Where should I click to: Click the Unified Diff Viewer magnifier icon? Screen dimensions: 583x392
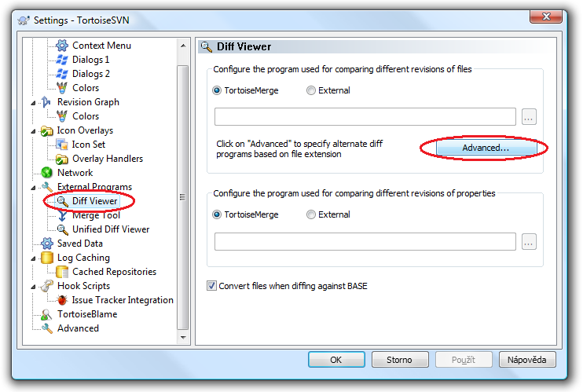[62, 229]
